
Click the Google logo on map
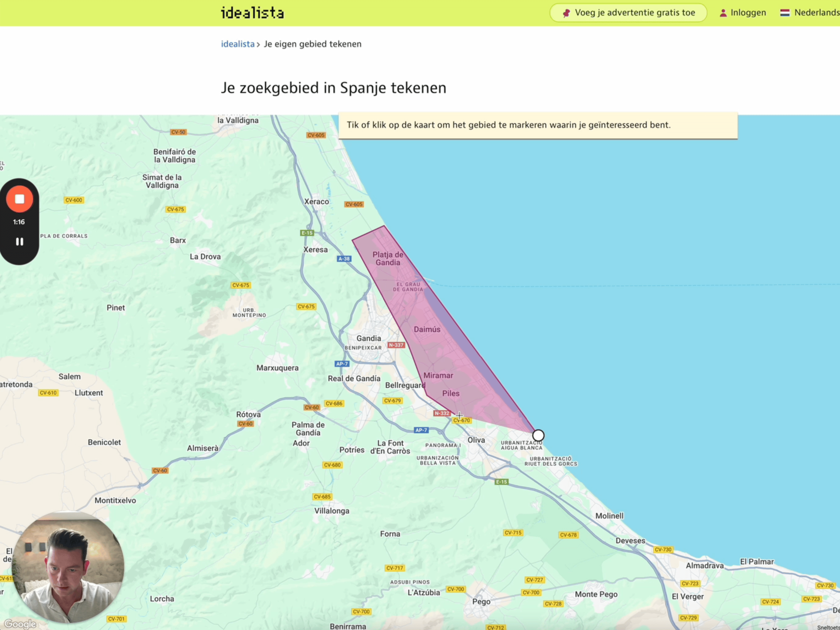(20, 624)
